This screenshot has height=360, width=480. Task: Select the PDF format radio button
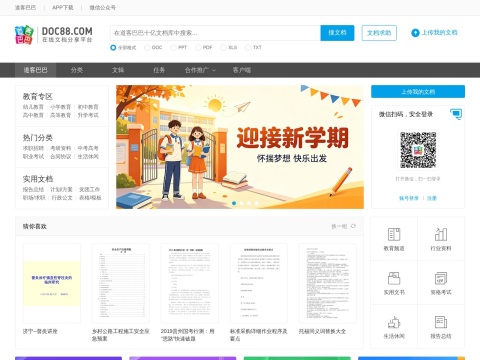point(198,48)
